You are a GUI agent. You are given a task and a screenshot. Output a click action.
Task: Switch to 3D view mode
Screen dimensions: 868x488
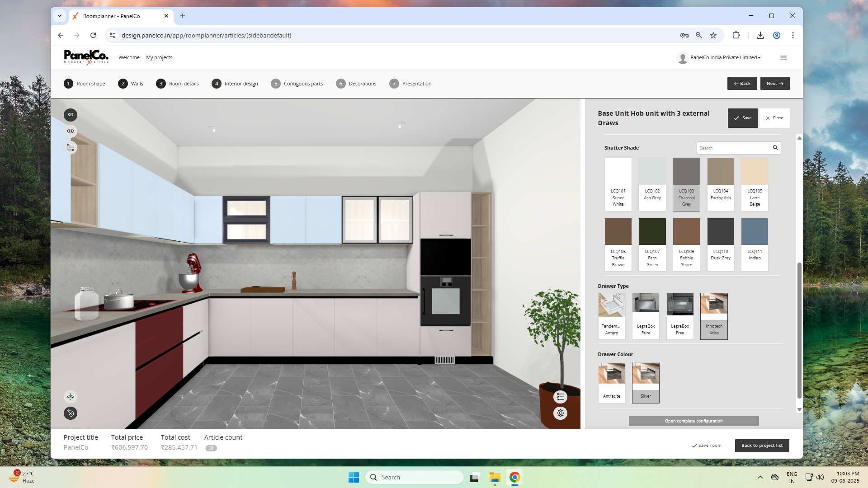point(70,115)
